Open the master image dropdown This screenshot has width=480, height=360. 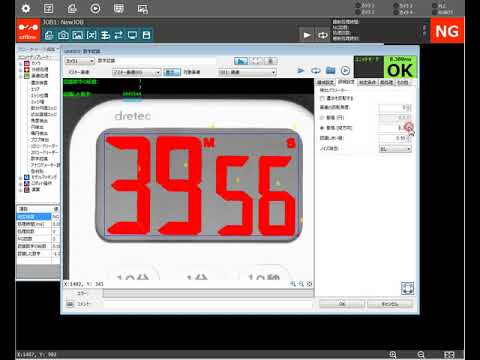point(136,72)
